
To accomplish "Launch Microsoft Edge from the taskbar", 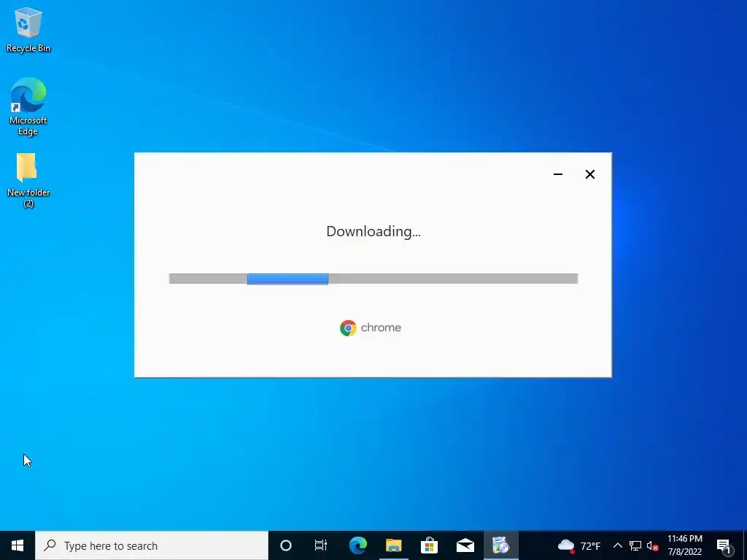I will 357,545.
